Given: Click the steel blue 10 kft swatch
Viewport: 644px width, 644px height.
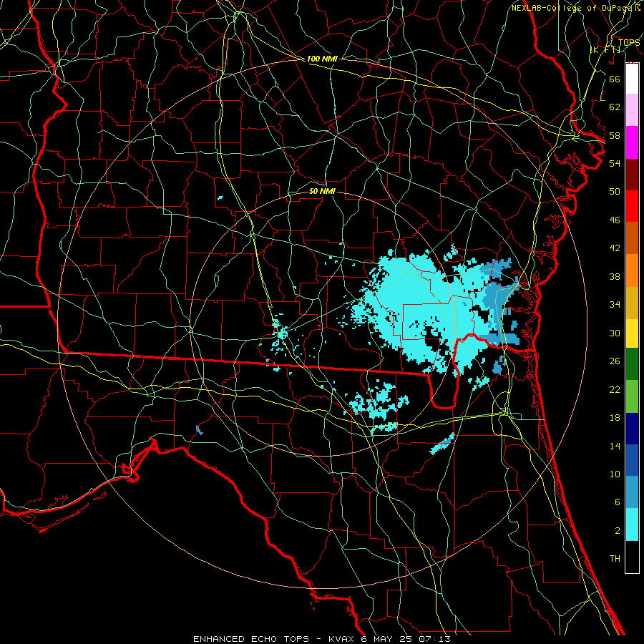Looking at the screenshot, I should [x=632, y=492].
